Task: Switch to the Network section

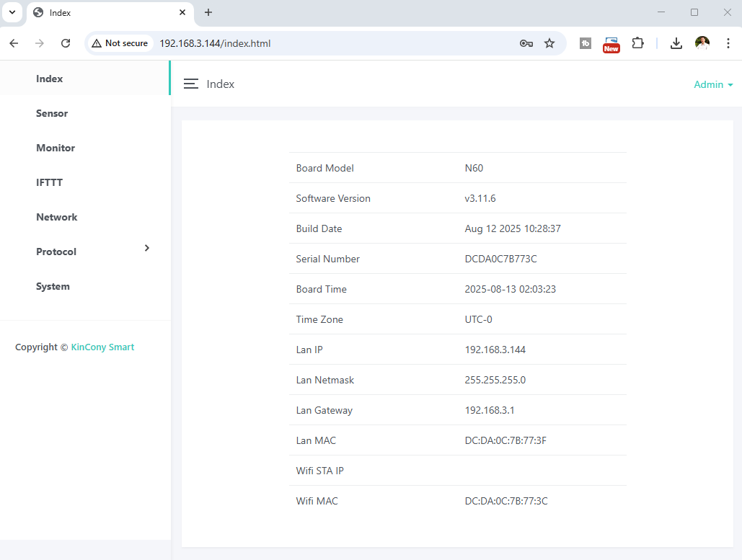Action: 56,217
